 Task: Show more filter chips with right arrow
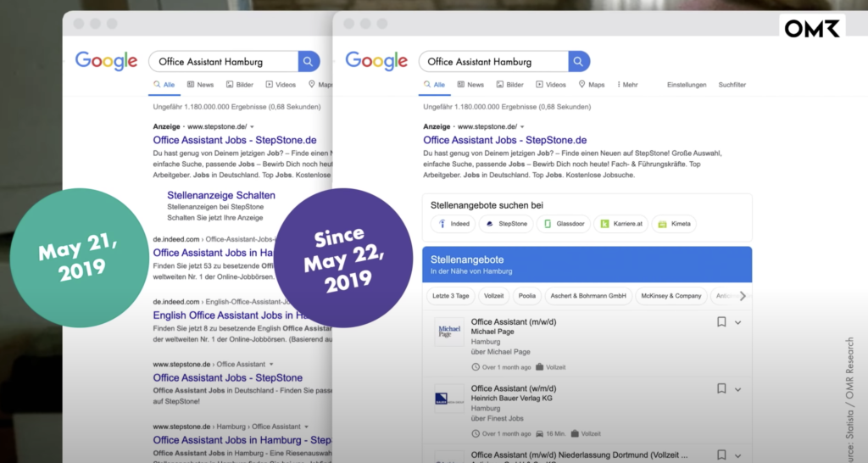[743, 296]
